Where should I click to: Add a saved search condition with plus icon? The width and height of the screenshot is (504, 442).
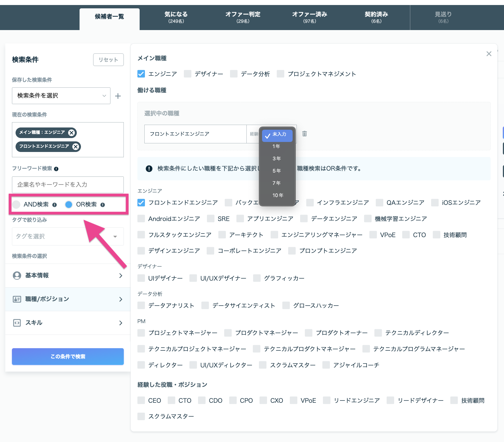click(x=118, y=96)
